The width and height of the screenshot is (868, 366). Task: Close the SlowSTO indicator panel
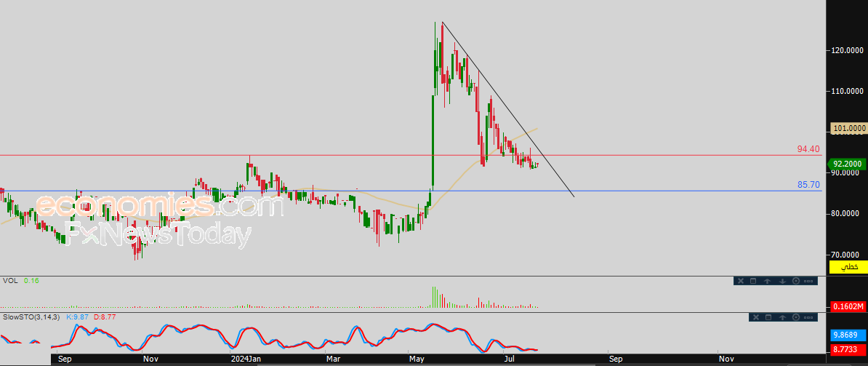point(755,317)
